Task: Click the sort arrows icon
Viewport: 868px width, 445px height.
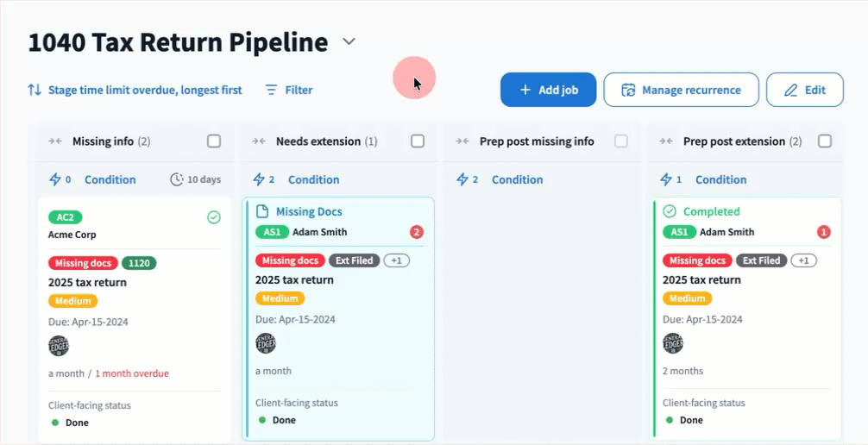Action: [x=35, y=90]
